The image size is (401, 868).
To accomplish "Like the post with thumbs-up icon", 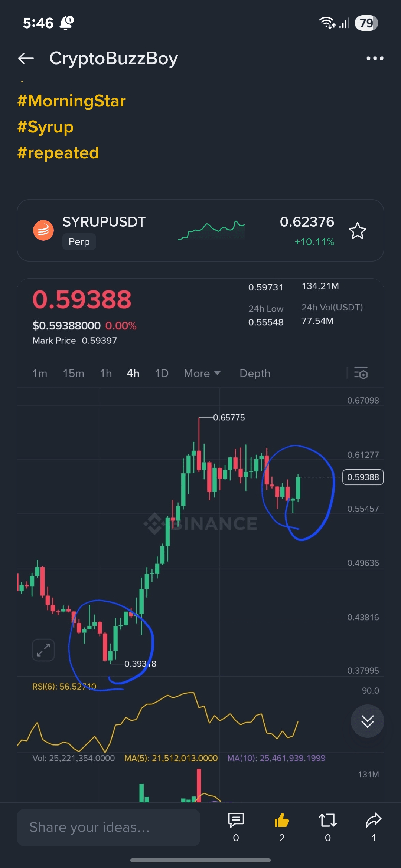I will [x=282, y=820].
